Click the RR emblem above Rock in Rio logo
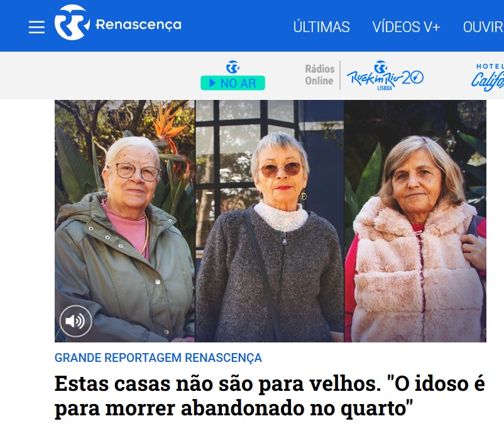The width and height of the screenshot is (504, 426). click(381, 67)
